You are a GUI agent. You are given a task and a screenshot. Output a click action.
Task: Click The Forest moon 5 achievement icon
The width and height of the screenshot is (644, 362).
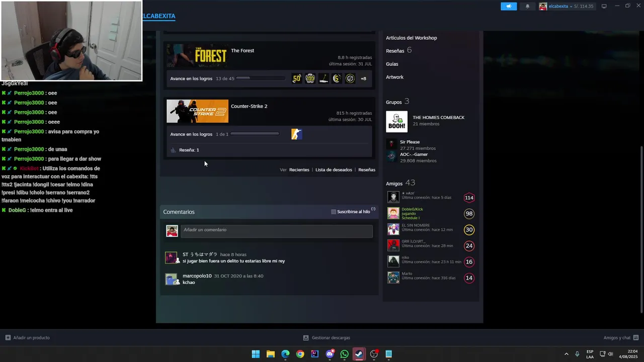pyautogui.click(x=337, y=78)
